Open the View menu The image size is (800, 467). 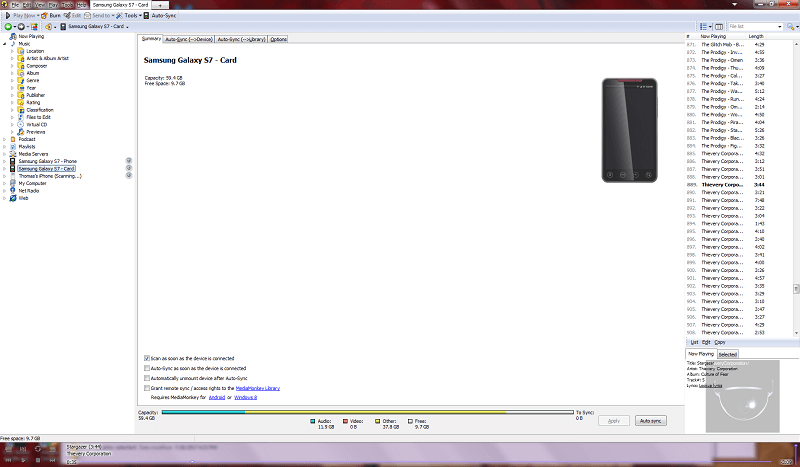pos(40,5)
